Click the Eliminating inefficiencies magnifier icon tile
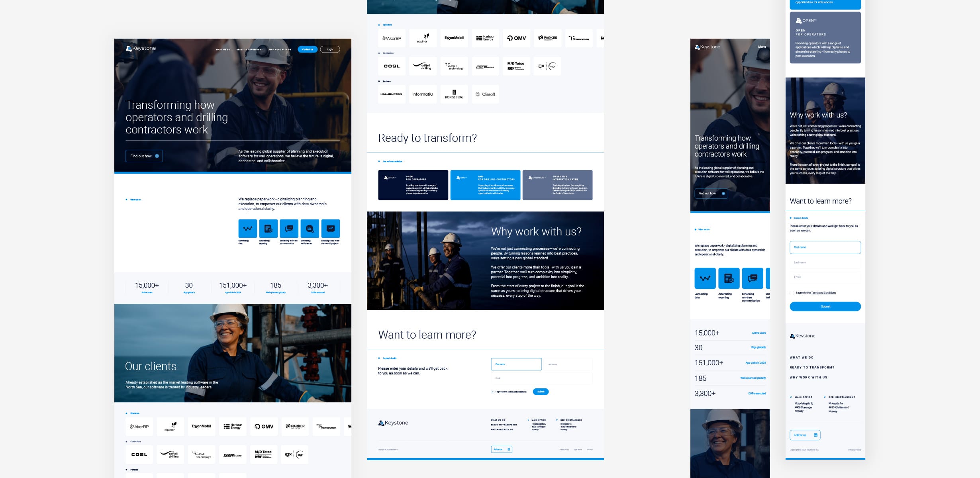This screenshot has width=980, height=478. [x=310, y=229]
